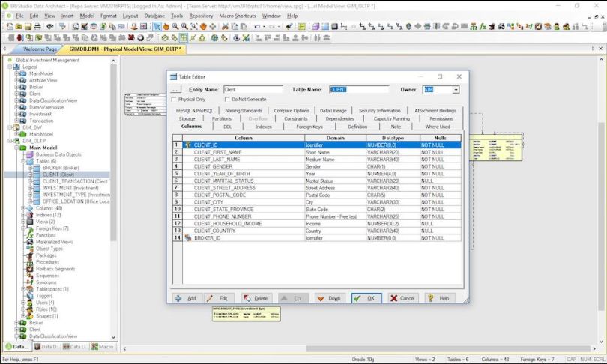Click the diagram canvas horizontal scrollbar
This screenshot has width=607, height=364.
(448, 348)
